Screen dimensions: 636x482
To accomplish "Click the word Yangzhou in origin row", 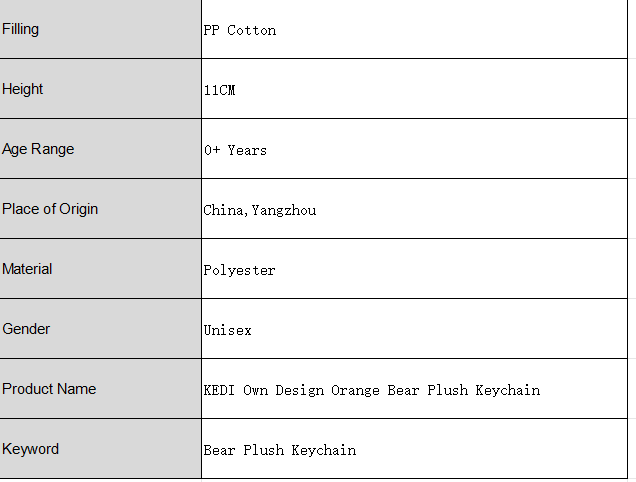I will tap(284, 211).
